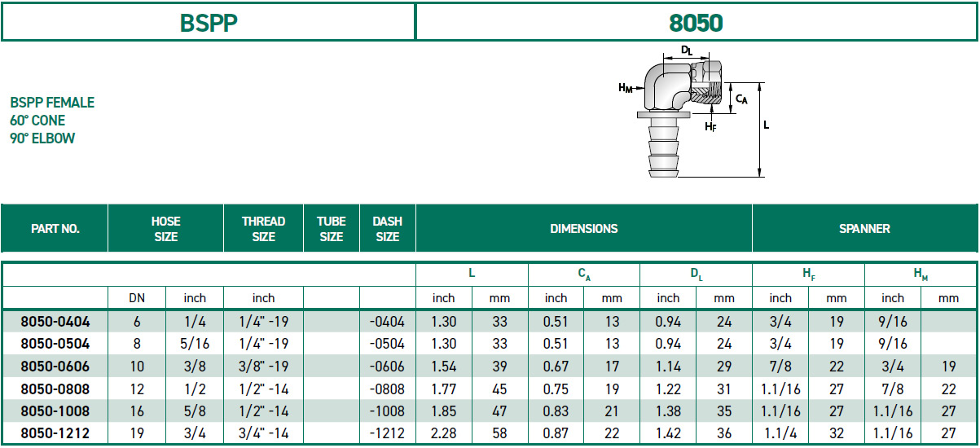Click L inch value 1.54
Screen dimensions: 980x448
coord(443,367)
